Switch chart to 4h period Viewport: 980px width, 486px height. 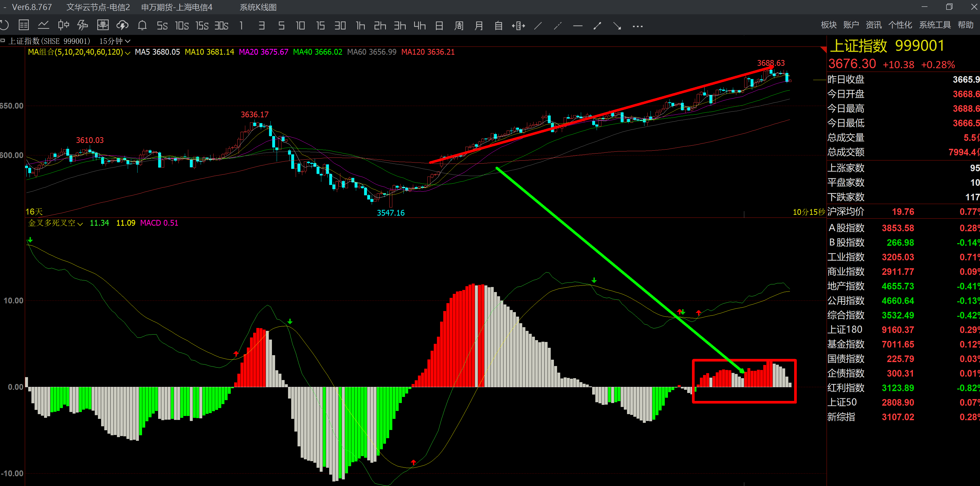point(420,26)
